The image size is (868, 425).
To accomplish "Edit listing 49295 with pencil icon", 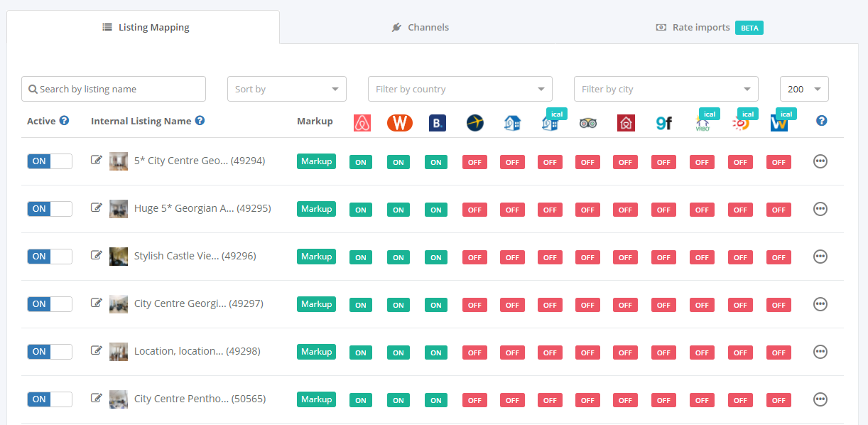I will pyautogui.click(x=97, y=208).
